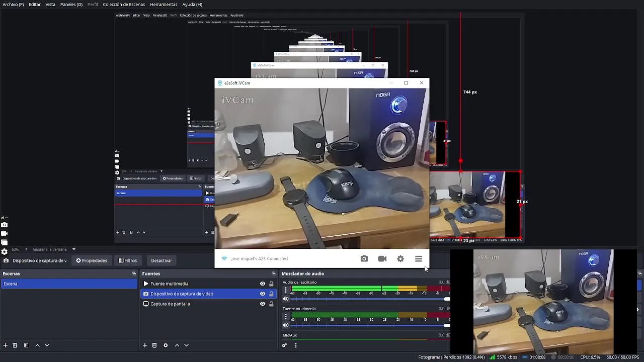Select the Fuente multimedia source row
Viewport: 644px width, 362px height.
tap(209, 284)
